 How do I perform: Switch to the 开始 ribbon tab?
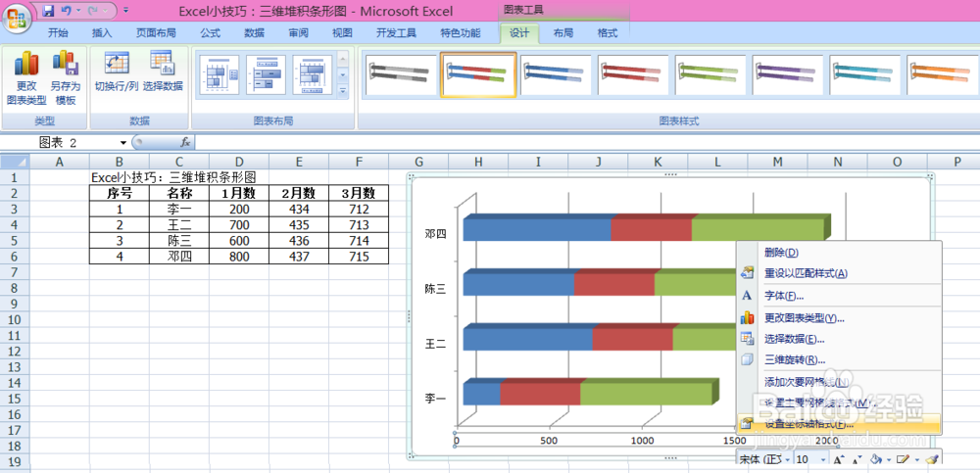point(58,33)
